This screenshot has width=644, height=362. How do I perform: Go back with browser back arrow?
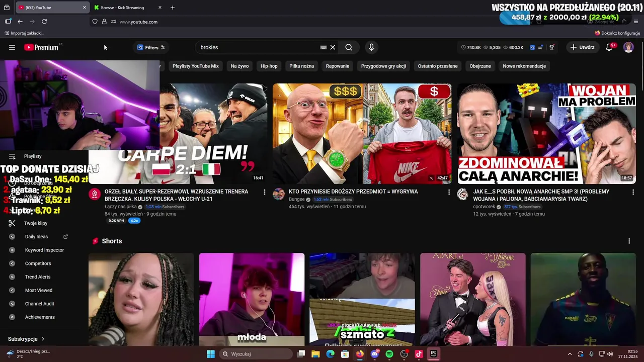[20, 22]
